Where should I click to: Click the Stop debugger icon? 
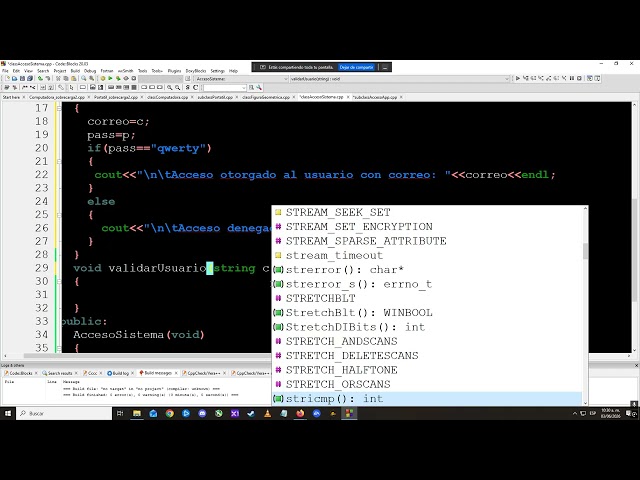coord(579,78)
